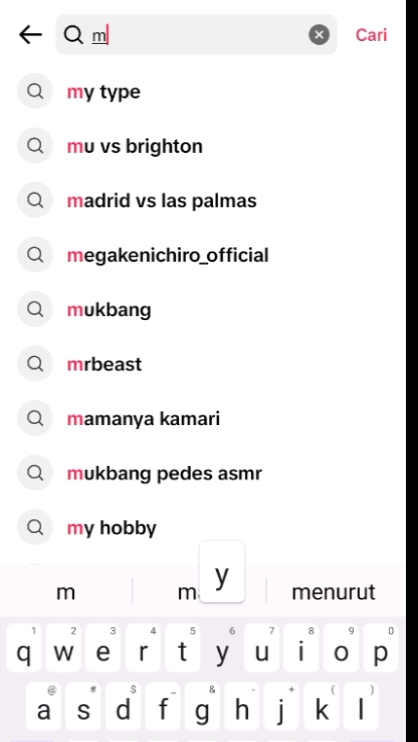Clear search text with the X icon
Image resolution: width=418 pixels, height=742 pixels.
click(x=319, y=35)
